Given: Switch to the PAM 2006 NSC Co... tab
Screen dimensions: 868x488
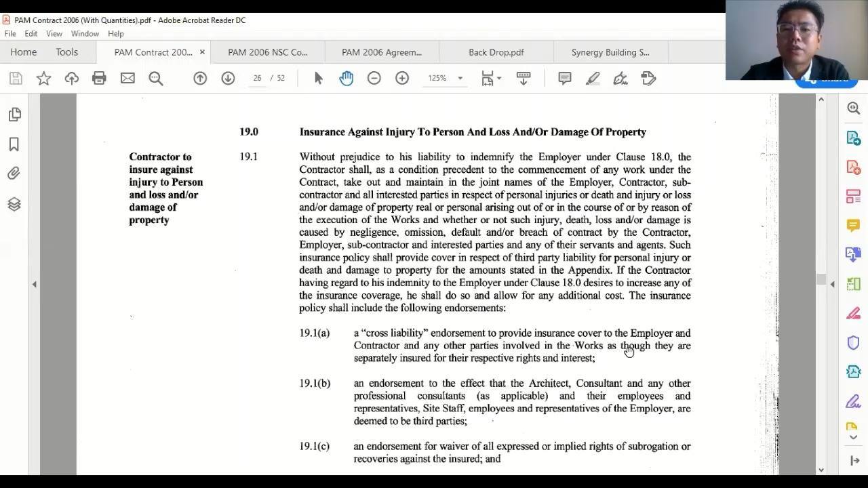Looking at the screenshot, I should tap(267, 52).
